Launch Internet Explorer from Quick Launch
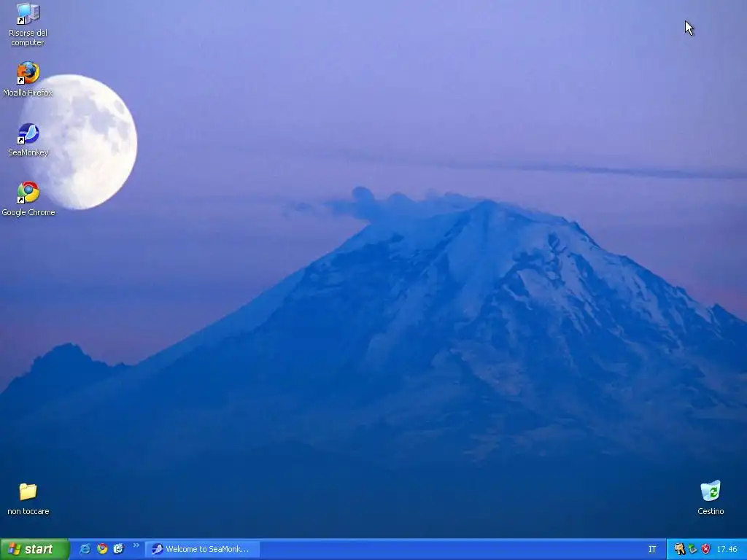 tap(85, 549)
